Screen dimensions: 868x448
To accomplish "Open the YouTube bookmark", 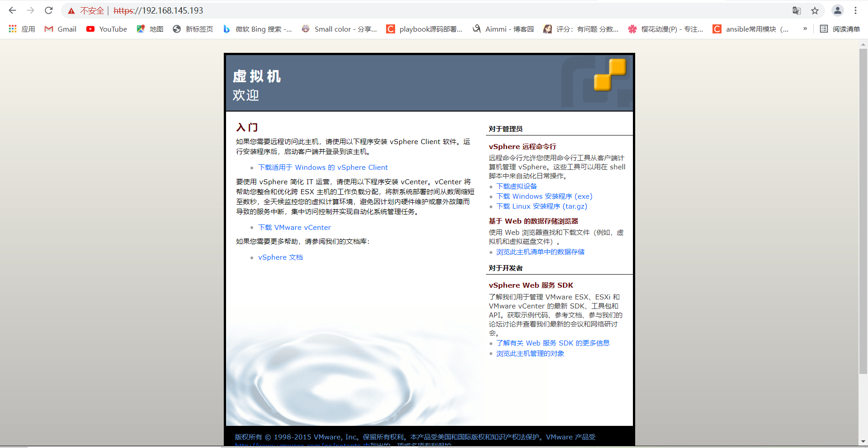I will tap(107, 29).
